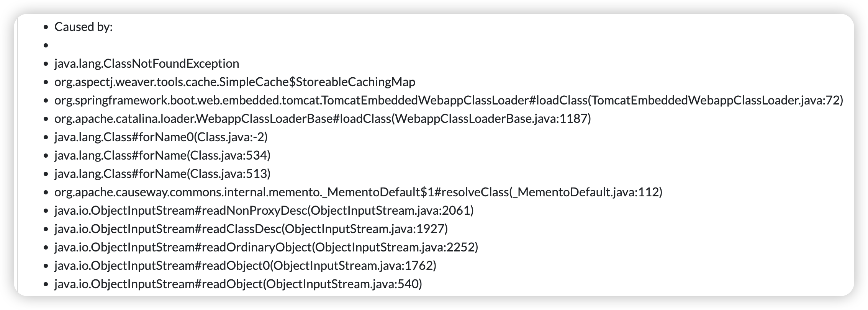The height and width of the screenshot is (310, 868).
Task: Click the readObject frame at ObjectInputStream.java:540
Action: click(x=238, y=284)
